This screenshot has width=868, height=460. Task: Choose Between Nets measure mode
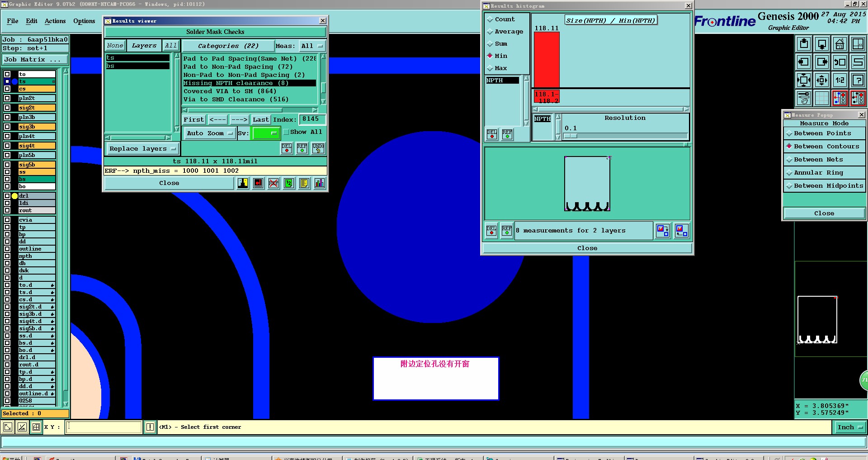(824, 160)
